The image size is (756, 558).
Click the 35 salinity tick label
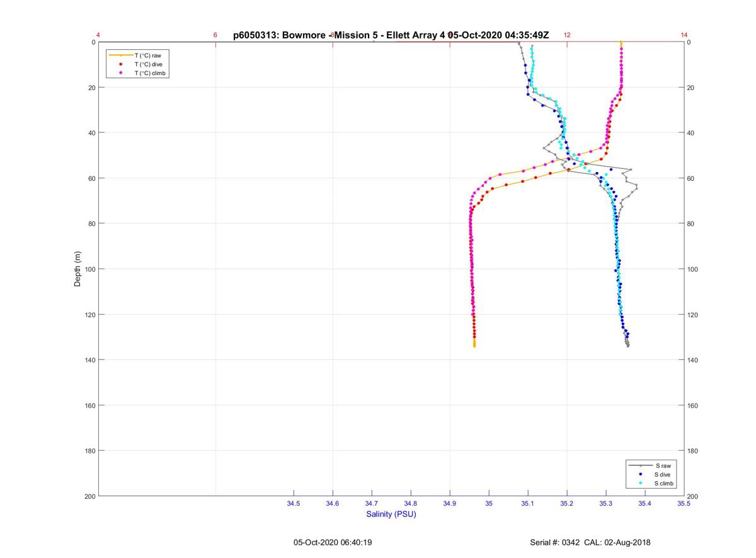tap(489, 503)
